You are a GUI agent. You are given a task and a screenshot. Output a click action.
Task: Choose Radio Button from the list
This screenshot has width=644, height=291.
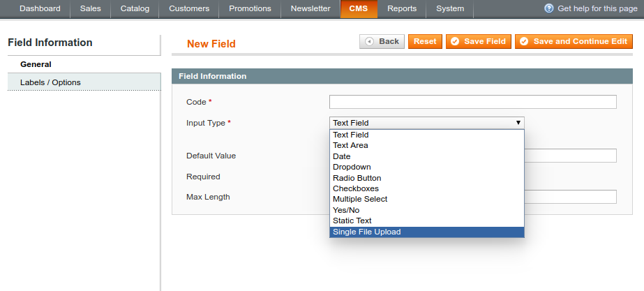[357, 178]
